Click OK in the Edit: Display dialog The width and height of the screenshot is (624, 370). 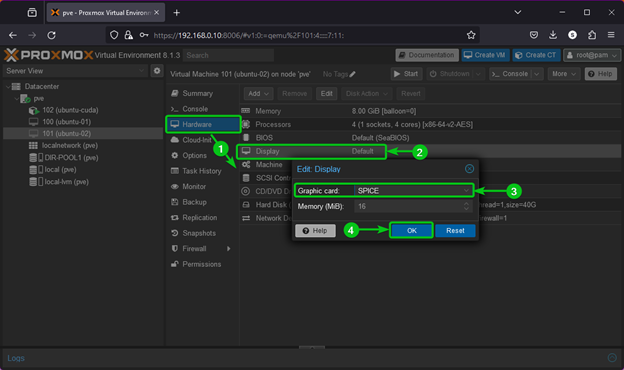pos(411,230)
